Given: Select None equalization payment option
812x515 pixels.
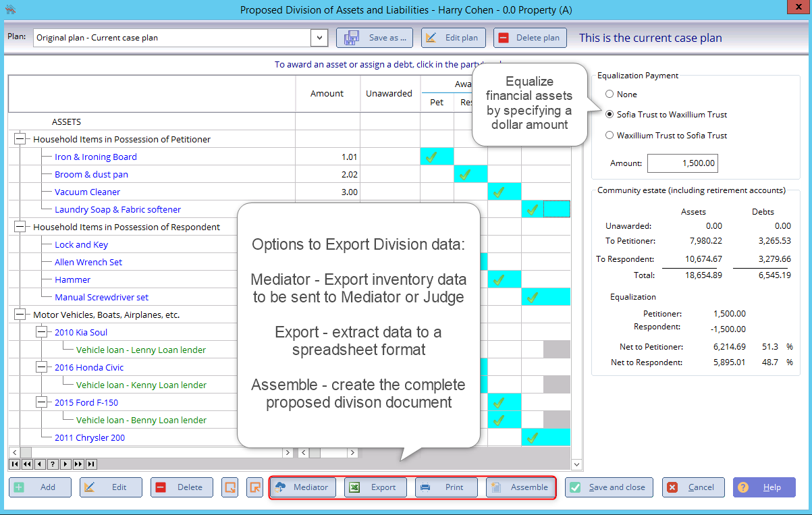Looking at the screenshot, I should [610, 94].
